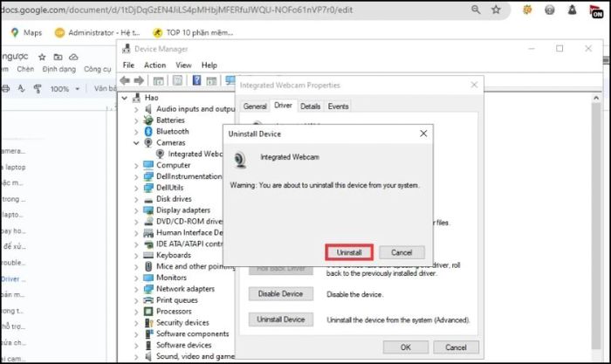Select the DellUtils tree item
611x364 pixels.
coord(170,188)
